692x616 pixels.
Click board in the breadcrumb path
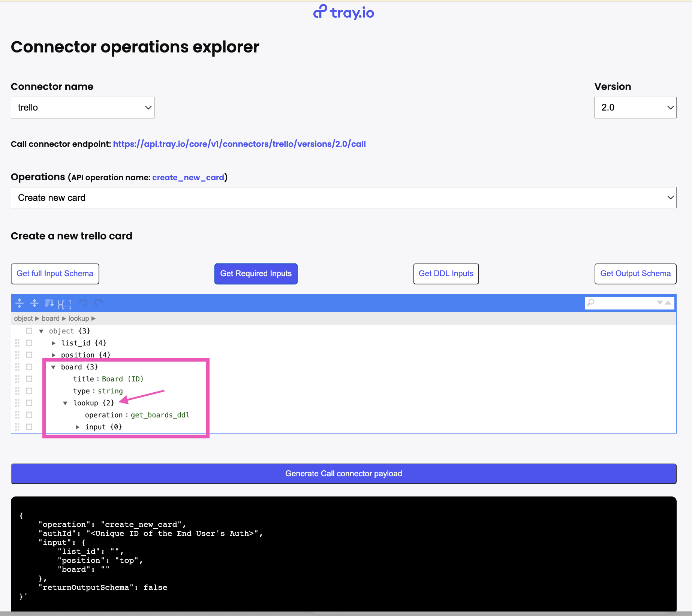click(50, 318)
